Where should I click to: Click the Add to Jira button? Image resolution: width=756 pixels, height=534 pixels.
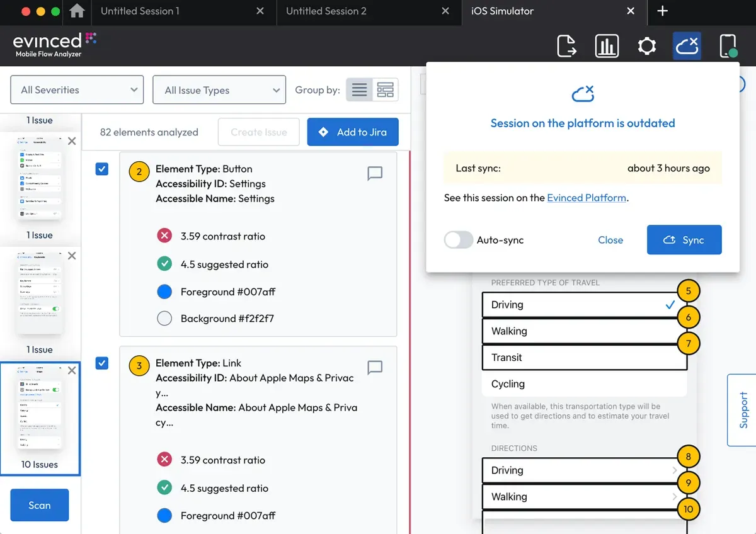point(353,132)
